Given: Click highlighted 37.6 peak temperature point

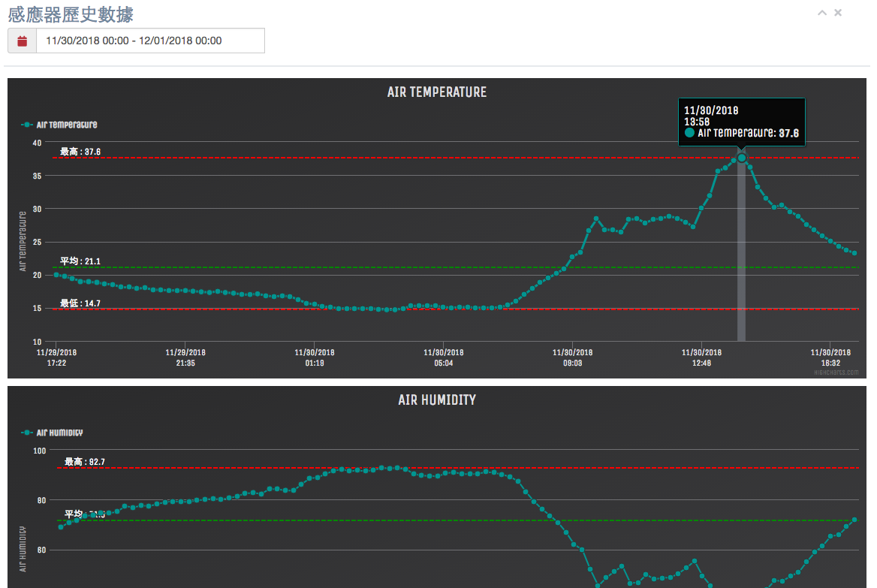Looking at the screenshot, I should click(x=742, y=158).
